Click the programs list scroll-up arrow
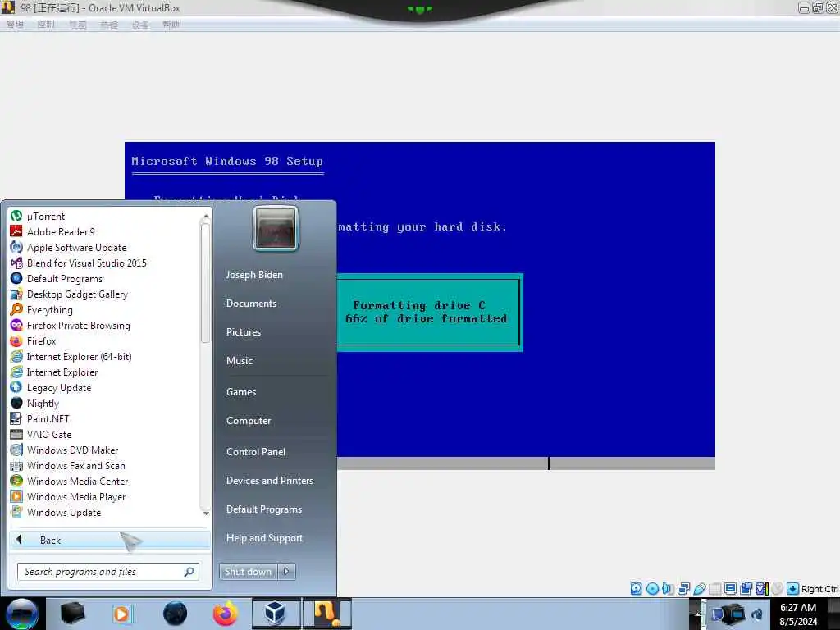Screen dimensions: 840x630 point(206,217)
